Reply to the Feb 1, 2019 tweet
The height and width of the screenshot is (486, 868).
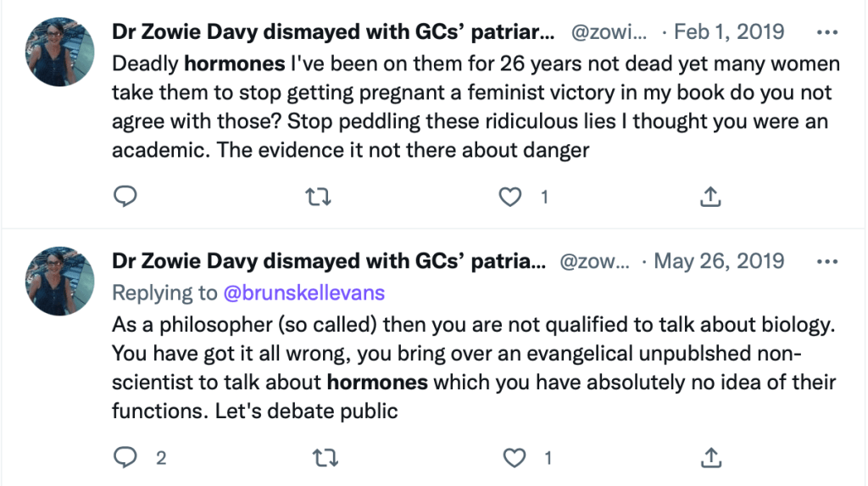point(125,197)
